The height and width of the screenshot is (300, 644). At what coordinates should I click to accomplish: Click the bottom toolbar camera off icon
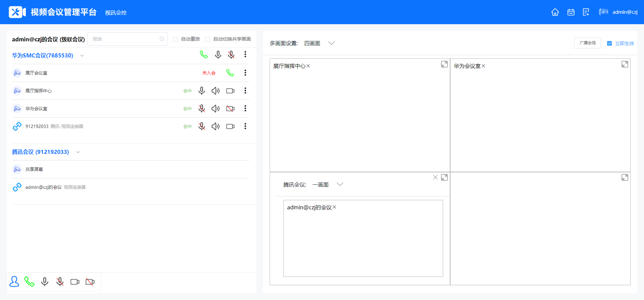click(x=90, y=282)
